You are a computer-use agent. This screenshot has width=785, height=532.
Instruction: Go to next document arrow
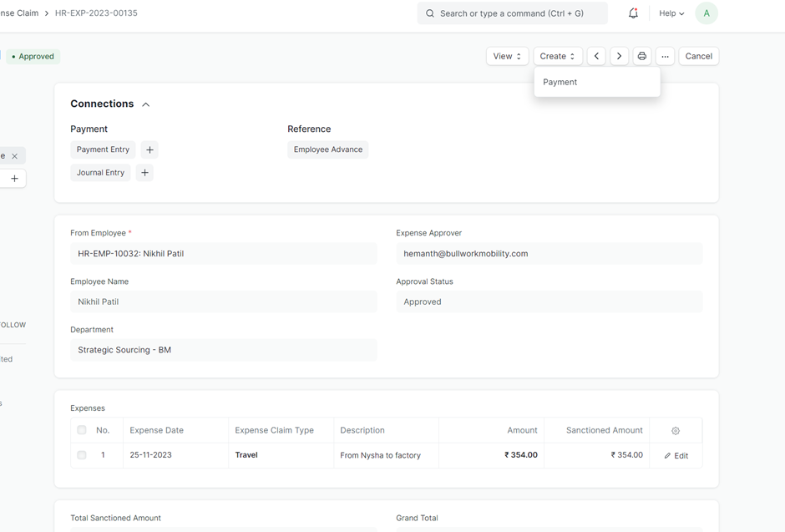(619, 56)
